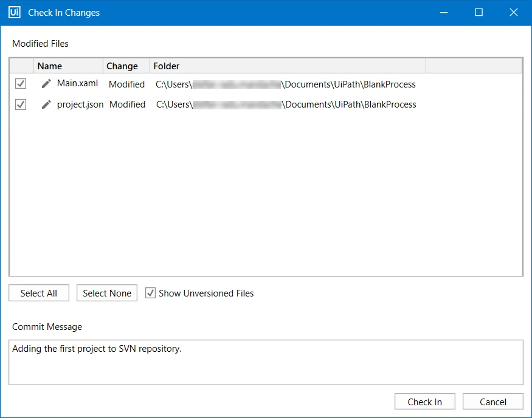Image resolution: width=532 pixels, height=418 pixels.
Task: Click the folder path of Main.xaml
Action: click(286, 84)
